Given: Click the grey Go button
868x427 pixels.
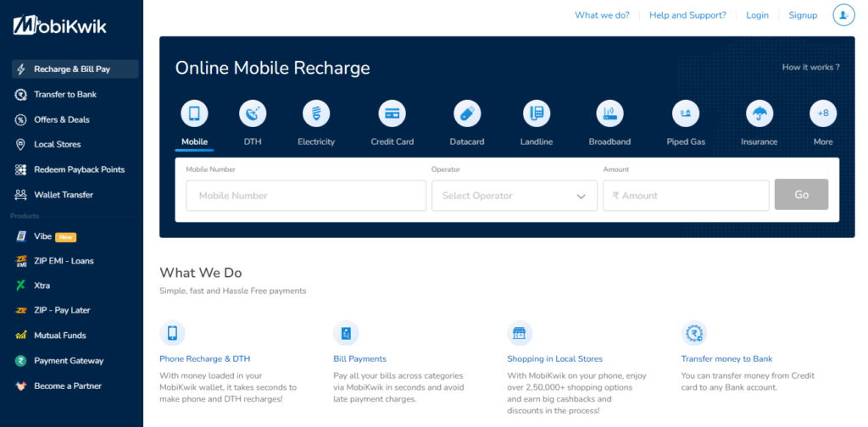Looking at the screenshot, I should 802,195.
